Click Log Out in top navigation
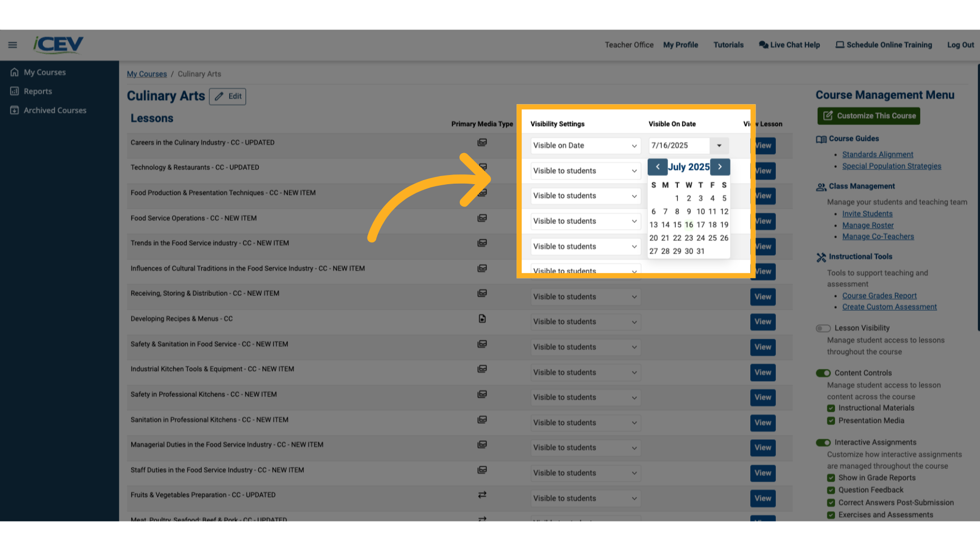The image size is (980, 551). 961,45
